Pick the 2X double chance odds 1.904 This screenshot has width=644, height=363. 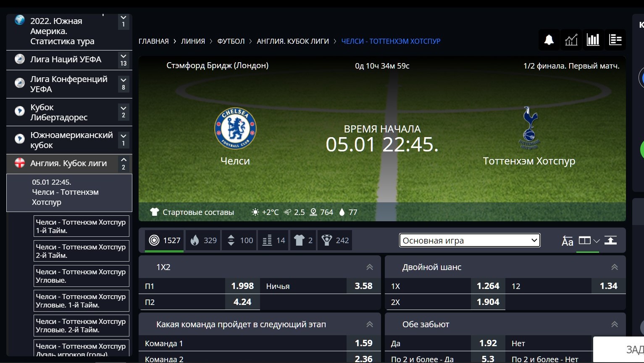[488, 302]
